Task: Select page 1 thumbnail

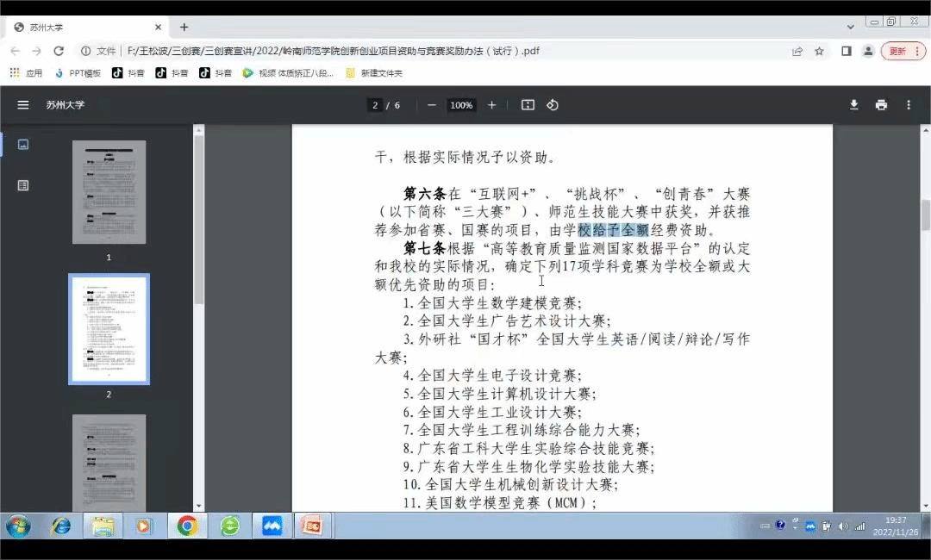Action: click(x=109, y=192)
